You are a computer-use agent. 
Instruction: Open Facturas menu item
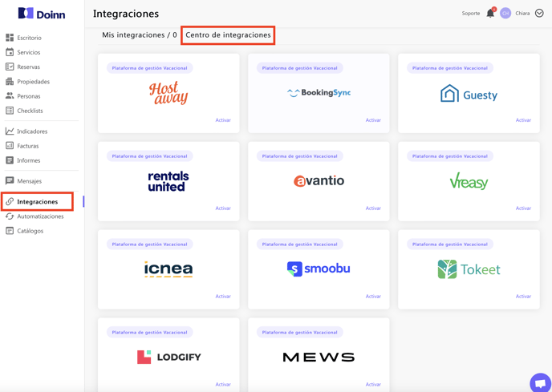[x=28, y=146]
